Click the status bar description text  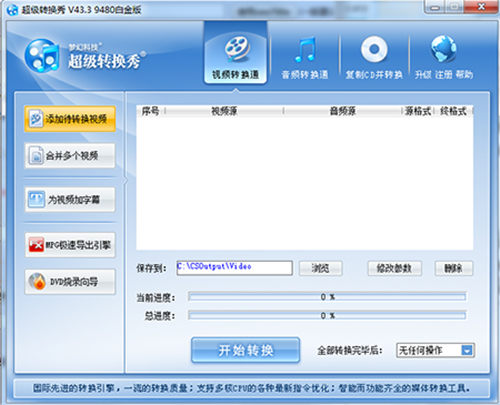point(251,388)
